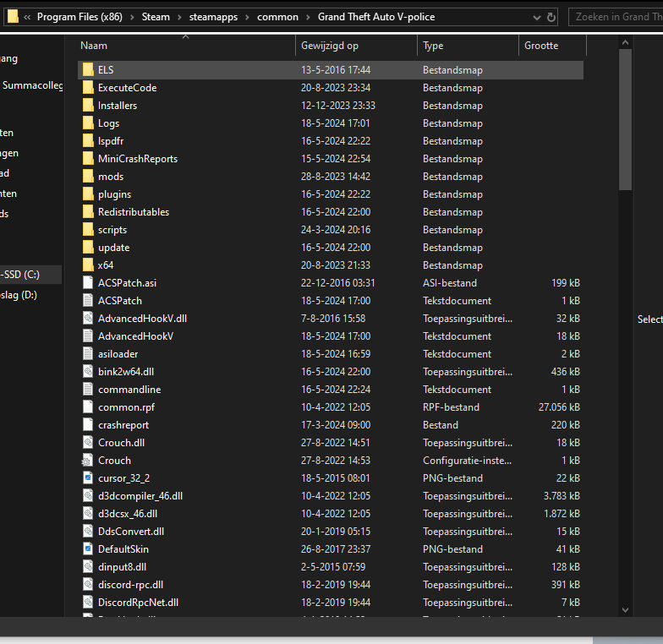Refresh the current folder view
Image resolution: width=663 pixels, height=644 pixels.
pos(551,17)
